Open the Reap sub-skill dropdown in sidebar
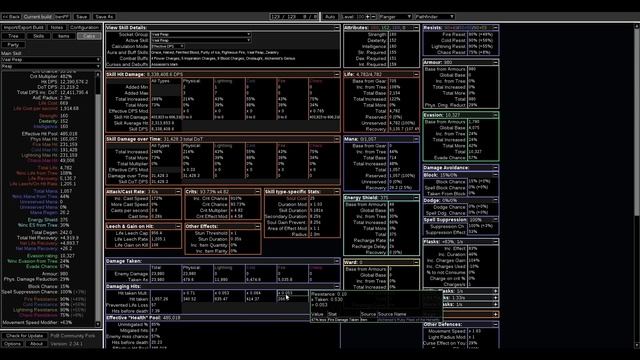 (51, 66)
